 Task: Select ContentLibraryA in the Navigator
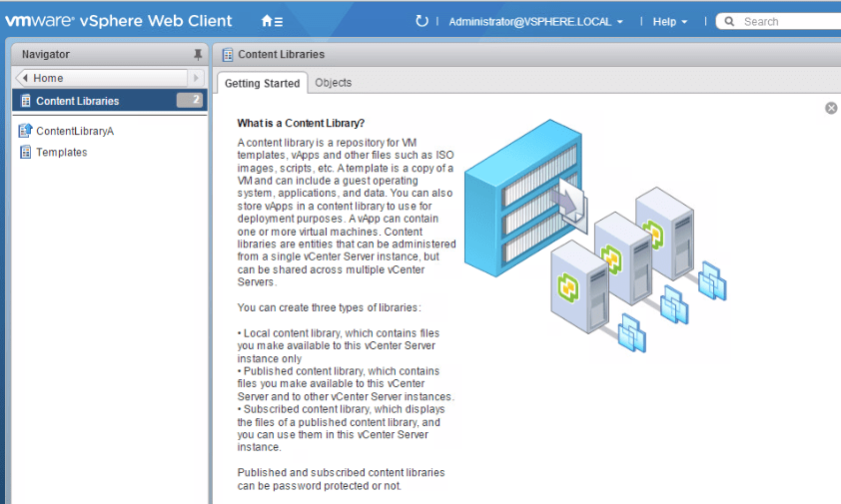coord(75,131)
